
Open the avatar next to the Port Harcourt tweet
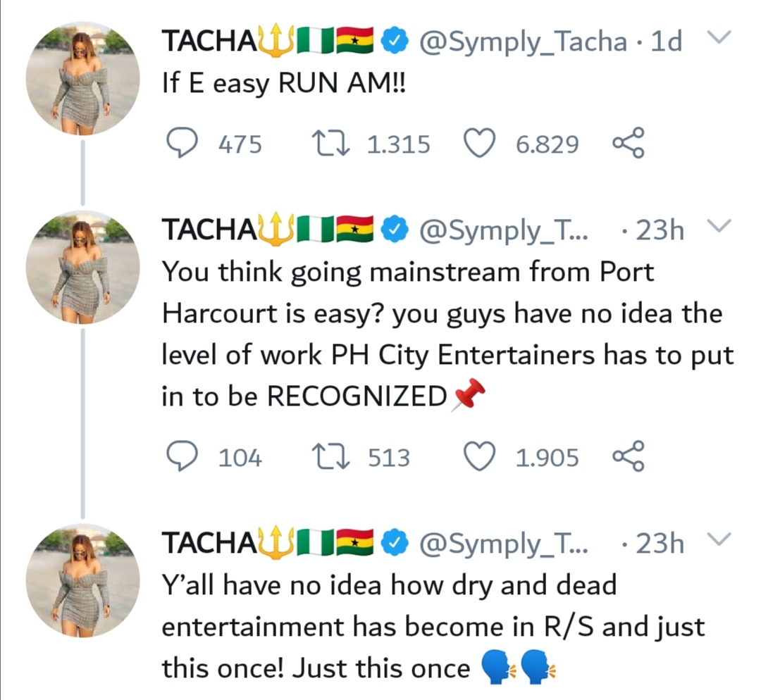coord(83,268)
